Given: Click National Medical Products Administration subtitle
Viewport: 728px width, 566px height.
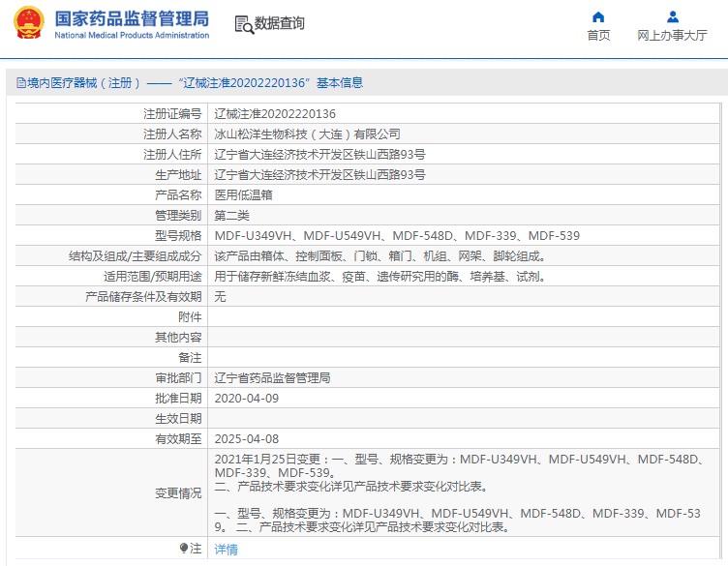Looking at the screenshot, I should 132,35.
